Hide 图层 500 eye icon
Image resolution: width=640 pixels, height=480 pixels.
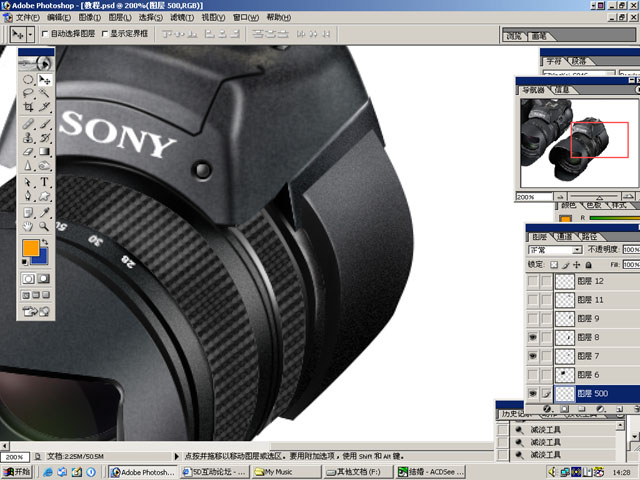coord(533,393)
